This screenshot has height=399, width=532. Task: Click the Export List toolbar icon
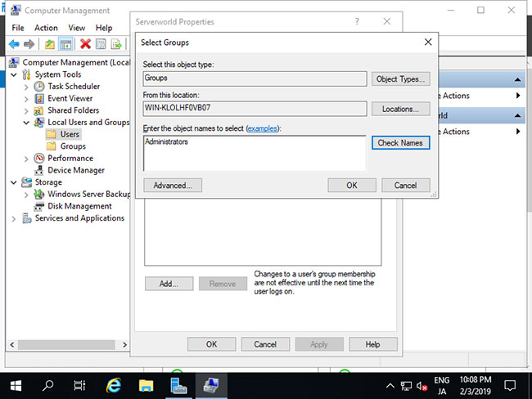(116, 44)
